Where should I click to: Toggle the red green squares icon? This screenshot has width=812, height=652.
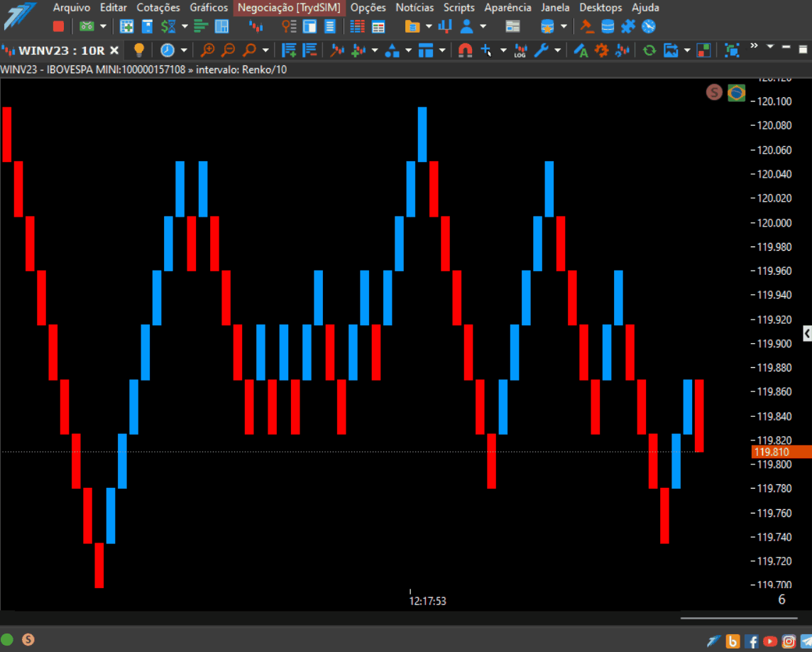tap(704, 50)
